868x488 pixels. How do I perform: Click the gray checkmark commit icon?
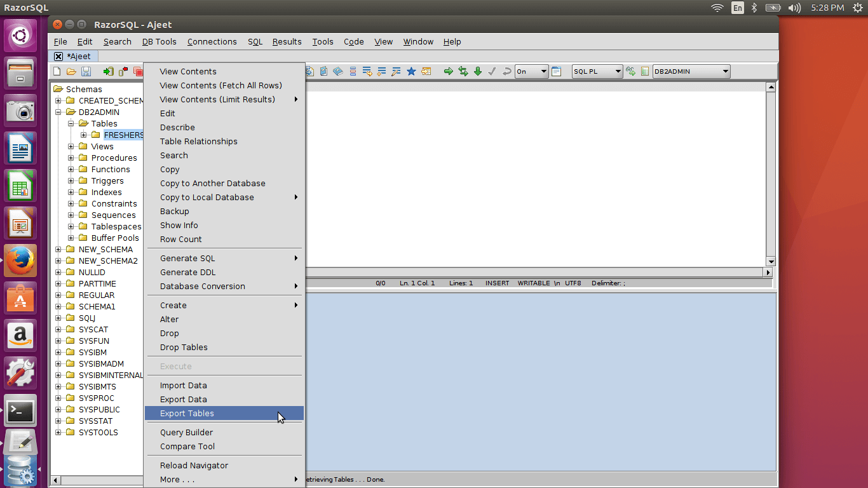pyautogui.click(x=492, y=71)
